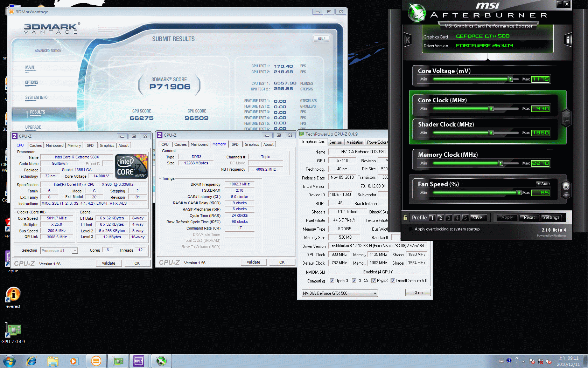
Task: Show hidden tray icons with the up arrow
Action: coord(523,361)
